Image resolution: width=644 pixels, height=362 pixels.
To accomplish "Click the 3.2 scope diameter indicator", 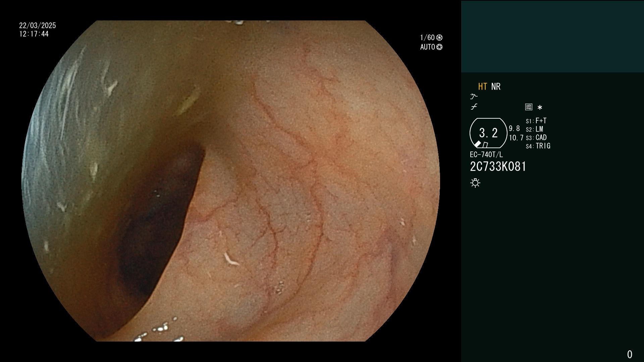I will tap(488, 133).
